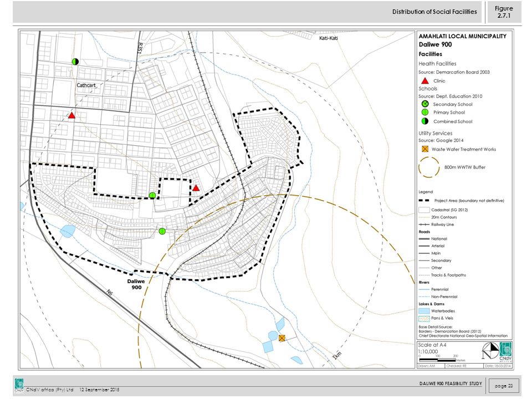The image size is (532, 399).
Task: Click the '12 September 2015' footer date
Action: (99, 390)
